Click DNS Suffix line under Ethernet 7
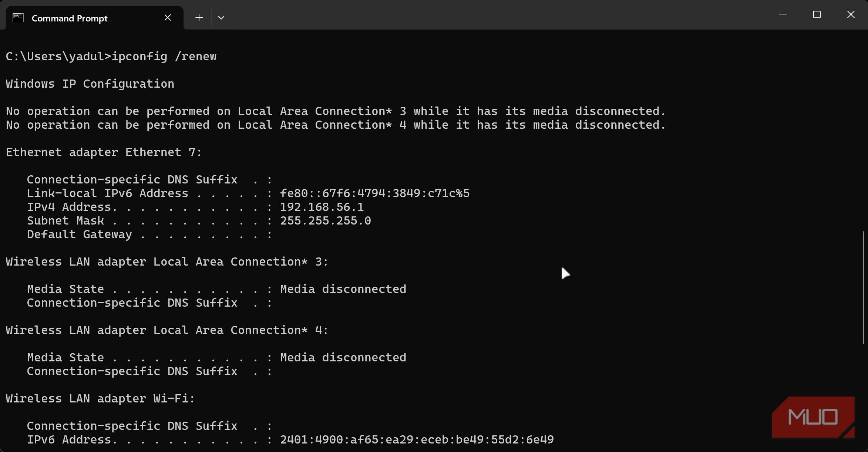The width and height of the screenshot is (868, 452). 149,179
